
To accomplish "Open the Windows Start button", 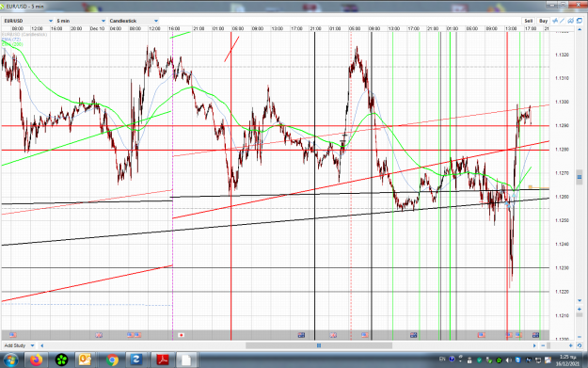I will coord(10,360).
